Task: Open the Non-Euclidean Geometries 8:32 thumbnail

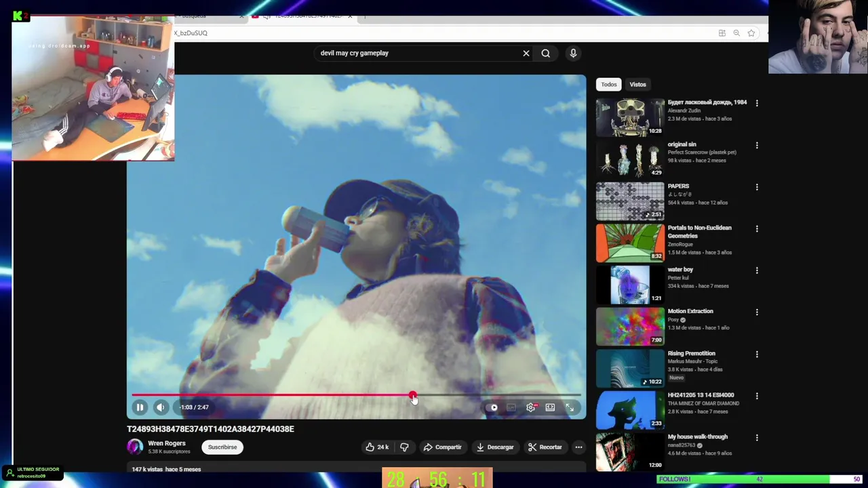Action: point(630,243)
